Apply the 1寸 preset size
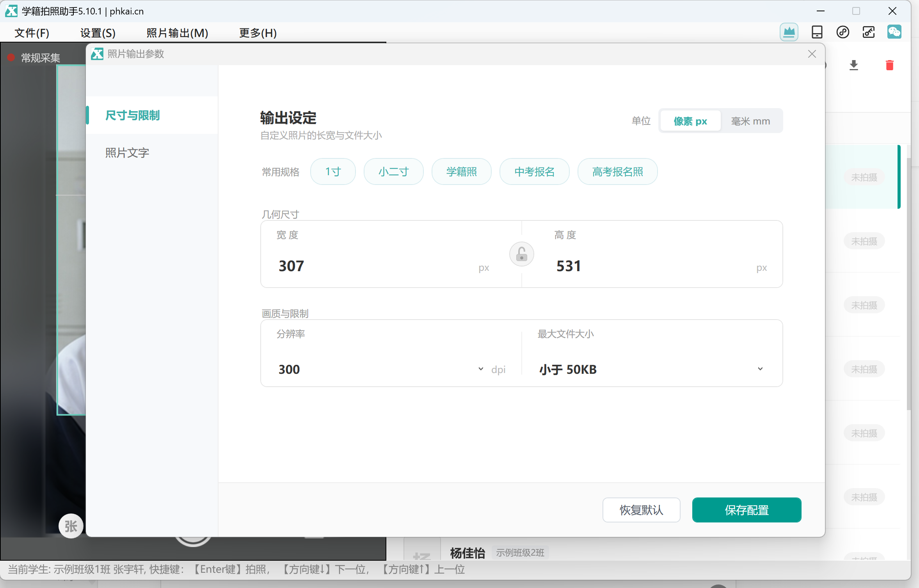 333,172
